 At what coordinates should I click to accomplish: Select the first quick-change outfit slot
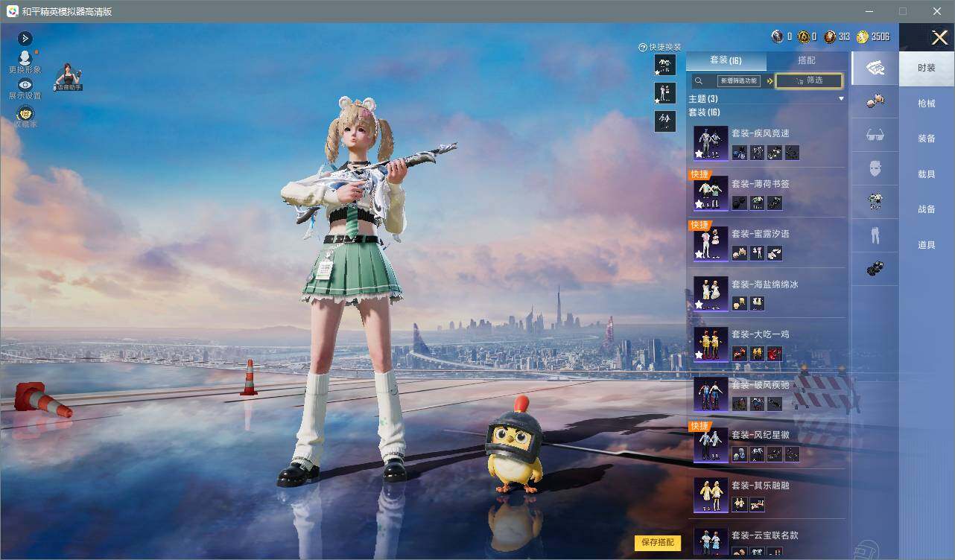665,65
